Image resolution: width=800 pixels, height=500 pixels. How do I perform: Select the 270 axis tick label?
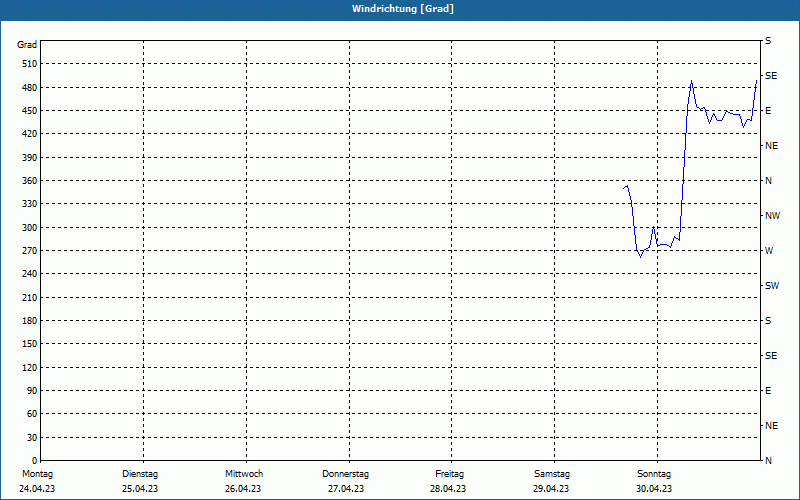(x=30, y=251)
